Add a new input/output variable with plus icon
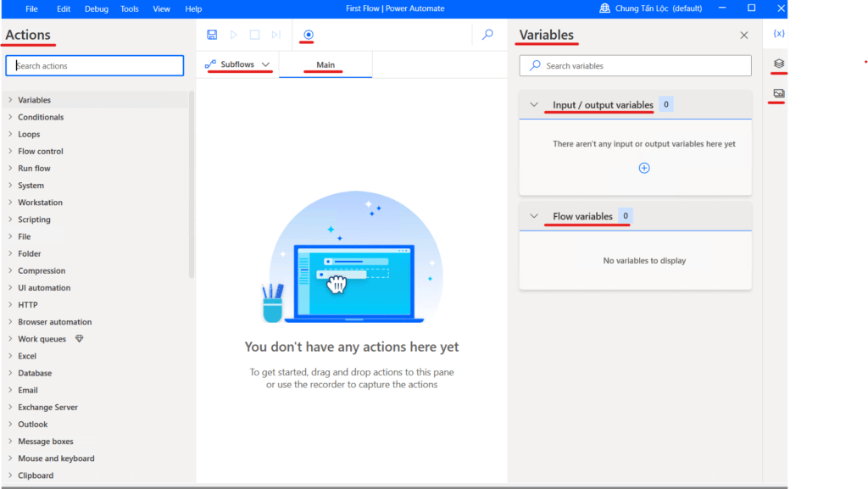 point(644,168)
